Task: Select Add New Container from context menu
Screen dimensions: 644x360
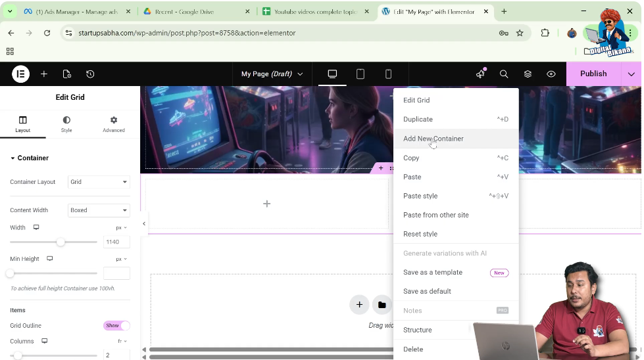Action: pyautogui.click(x=433, y=139)
